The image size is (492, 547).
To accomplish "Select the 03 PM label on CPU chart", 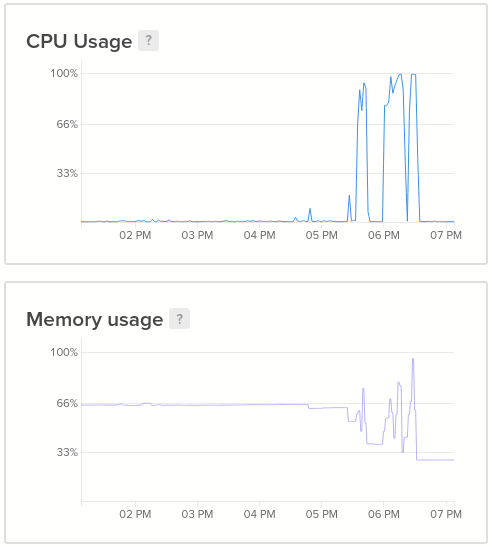I will (197, 235).
